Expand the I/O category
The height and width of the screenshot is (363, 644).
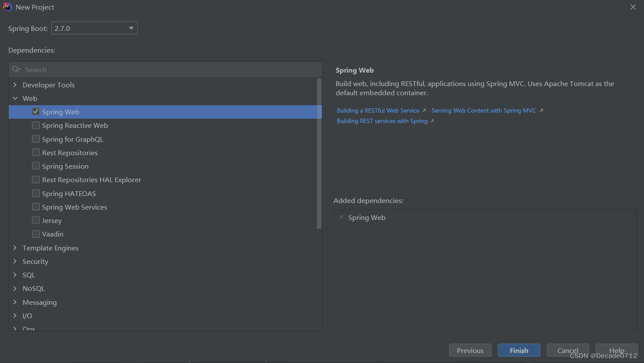(x=15, y=316)
